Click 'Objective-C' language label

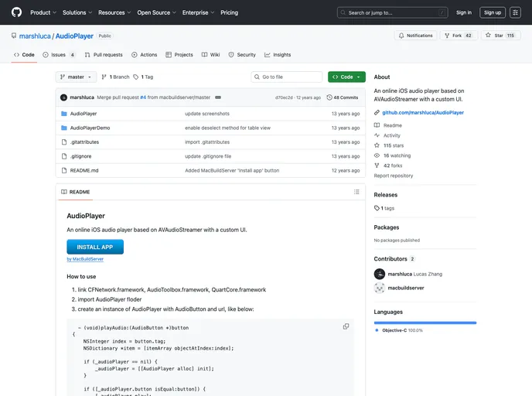[x=394, y=330]
